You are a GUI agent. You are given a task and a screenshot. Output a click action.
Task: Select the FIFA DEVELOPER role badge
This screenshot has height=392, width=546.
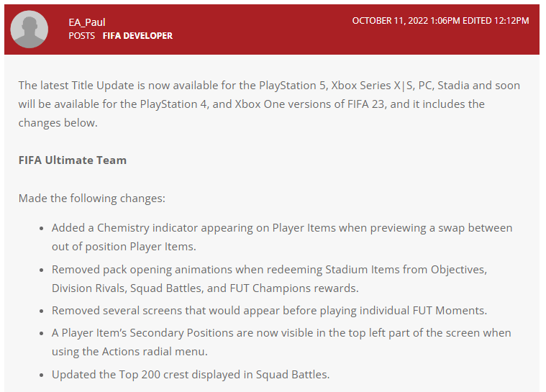[137, 36]
